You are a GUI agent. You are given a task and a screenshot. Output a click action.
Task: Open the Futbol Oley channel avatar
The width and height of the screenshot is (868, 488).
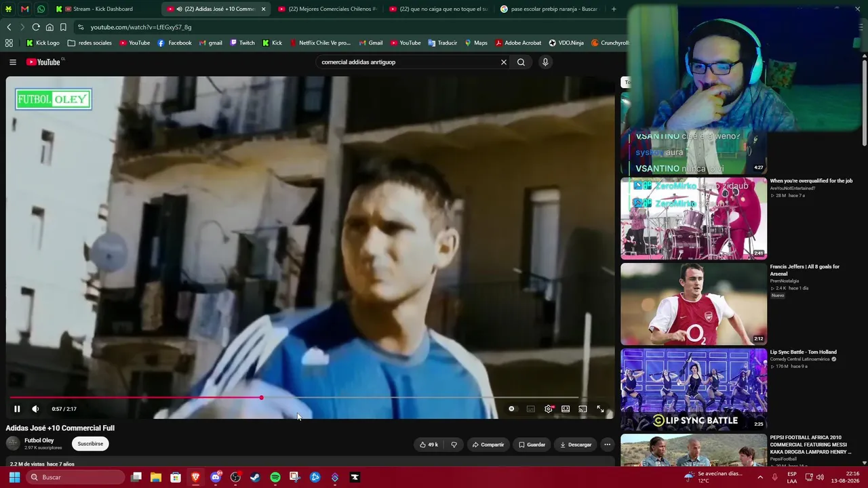[13, 443]
